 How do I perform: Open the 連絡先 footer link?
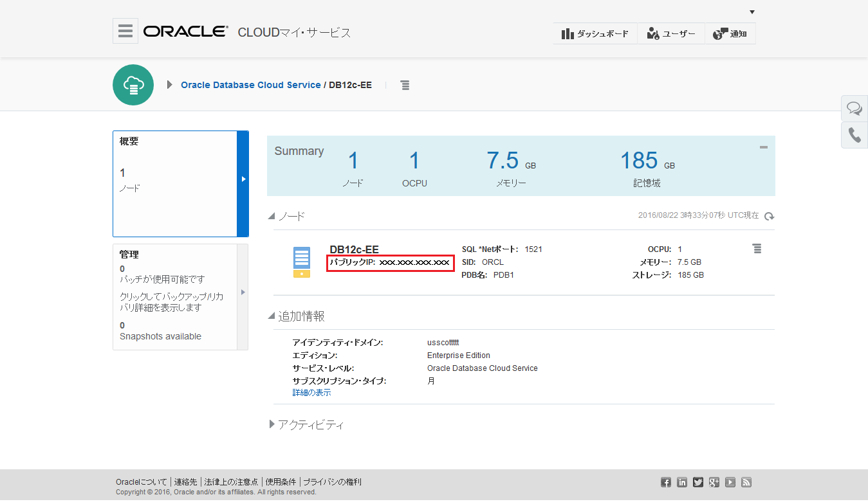(186, 482)
